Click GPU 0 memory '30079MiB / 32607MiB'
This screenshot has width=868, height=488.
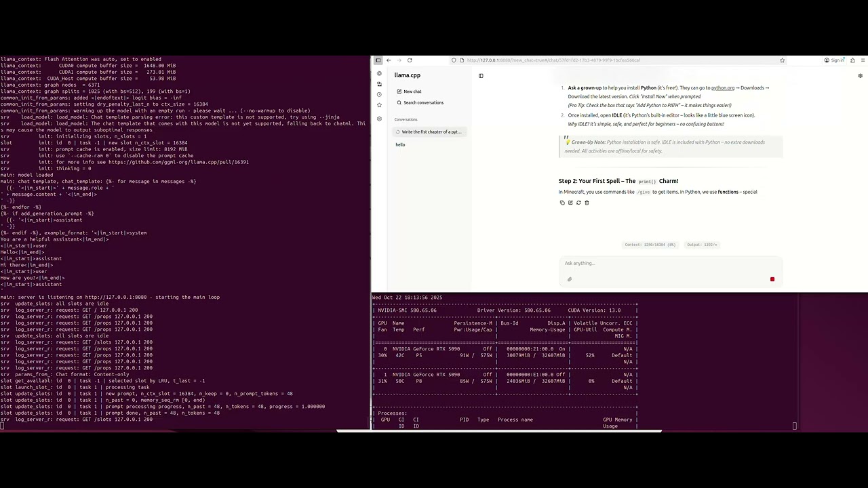coord(536,355)
